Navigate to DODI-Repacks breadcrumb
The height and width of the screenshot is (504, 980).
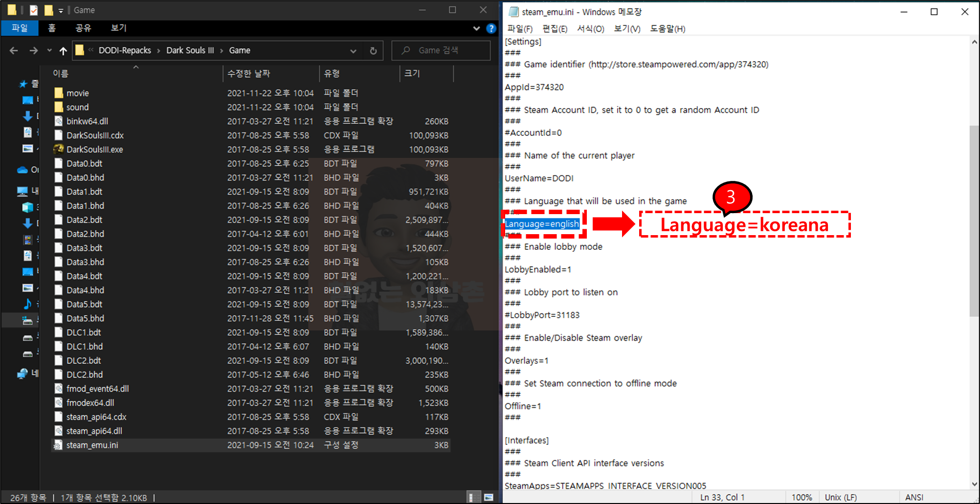point(125,50)
